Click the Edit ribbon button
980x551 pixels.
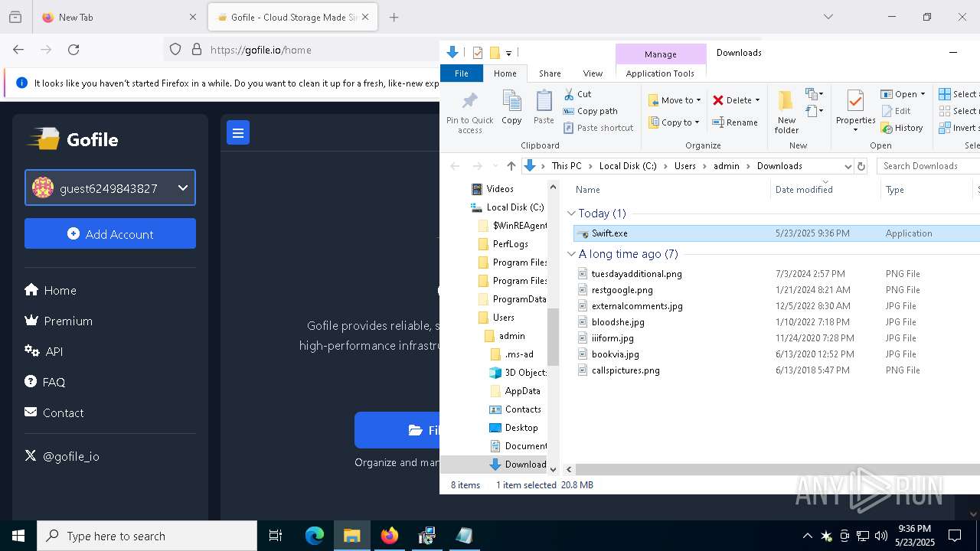(896, 111)
